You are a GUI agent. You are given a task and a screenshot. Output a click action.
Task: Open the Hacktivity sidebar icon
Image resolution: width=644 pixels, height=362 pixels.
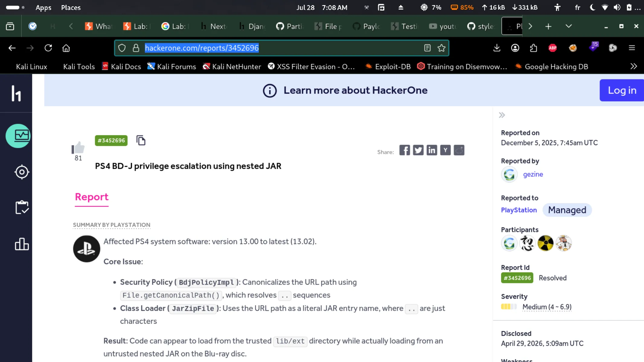click(x=18, y=136)
